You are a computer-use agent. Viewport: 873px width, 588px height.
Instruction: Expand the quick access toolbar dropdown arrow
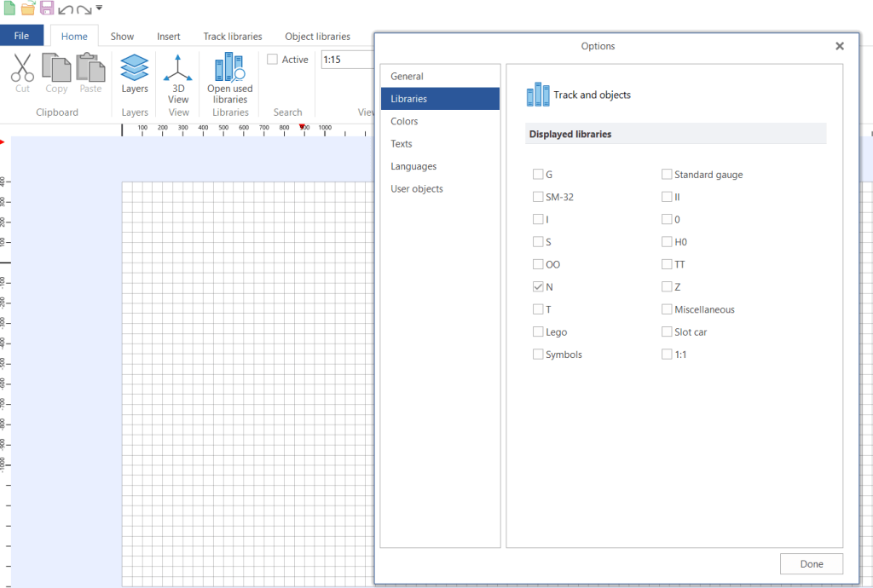tap(100, 9)
